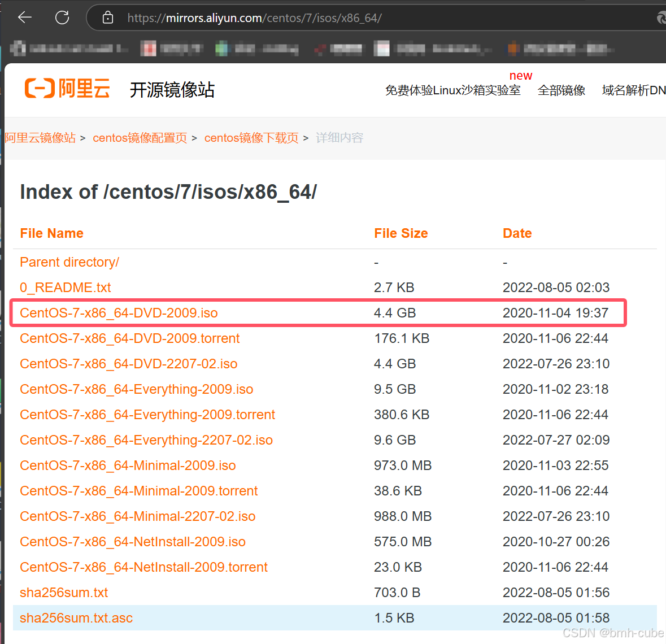Click the Index of /centos/7/isos/x86_64/ heading
The height and width of the screenshot is (644, 666).
point(169,192)
